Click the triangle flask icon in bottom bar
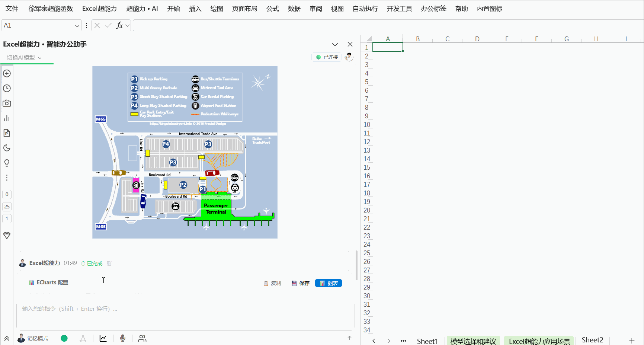644x345 pixels. click(x=83, y=338)
